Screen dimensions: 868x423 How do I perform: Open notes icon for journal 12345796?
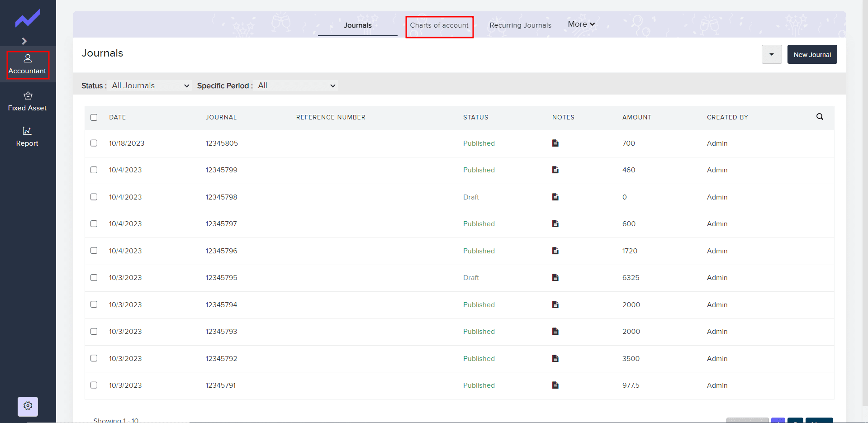[x=555, y=251]
